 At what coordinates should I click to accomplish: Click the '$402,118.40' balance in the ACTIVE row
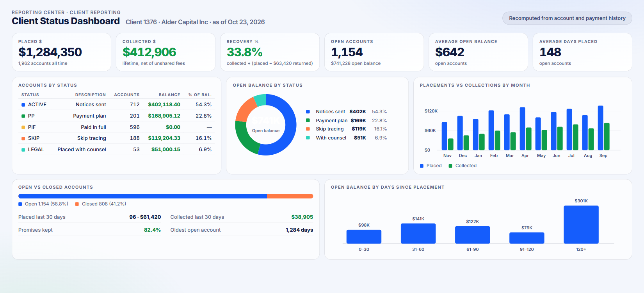click(x=164, y=105)
